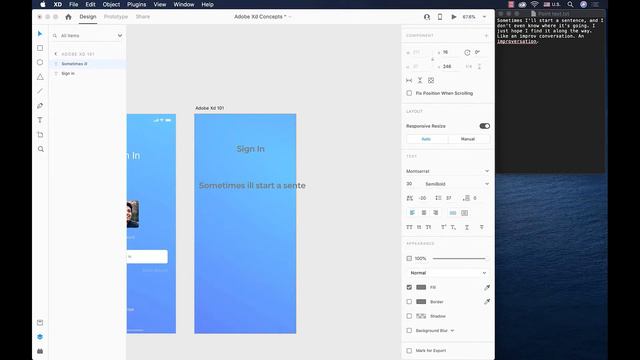Enable the Background Blur checkbox

409,331
